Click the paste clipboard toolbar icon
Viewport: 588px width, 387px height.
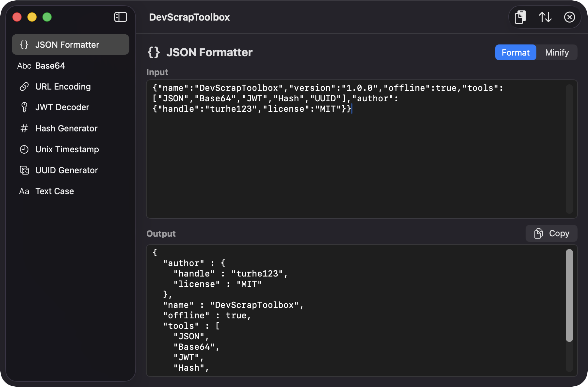(x=520, y=17)
